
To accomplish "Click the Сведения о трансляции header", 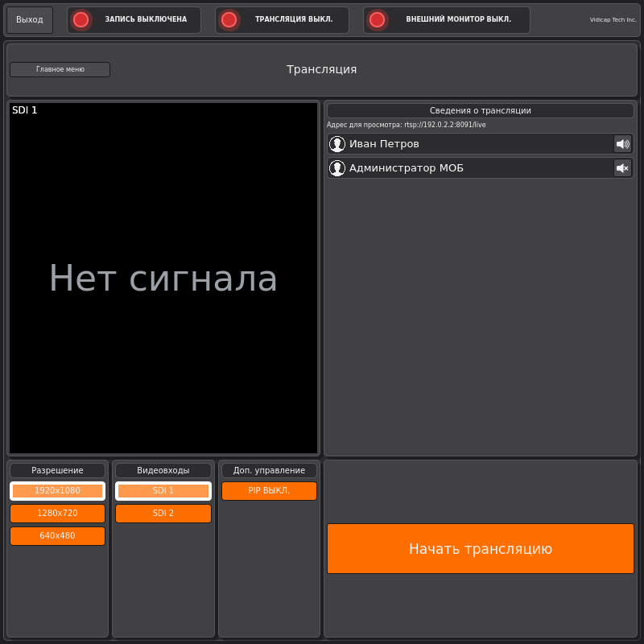I will coord(480,110).
